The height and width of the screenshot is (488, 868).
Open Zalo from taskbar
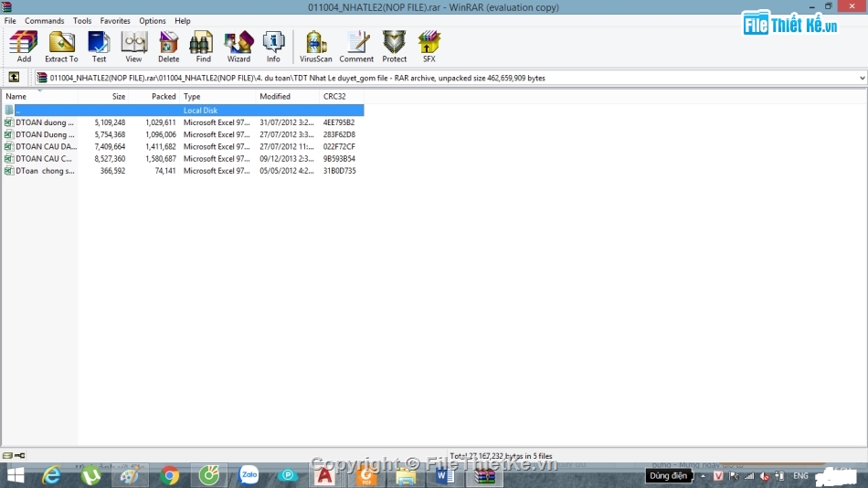pyautogui.click(x=249, y=475)
